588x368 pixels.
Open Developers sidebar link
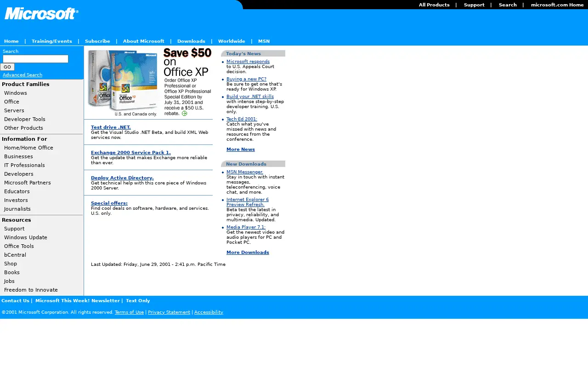point(19,174)
